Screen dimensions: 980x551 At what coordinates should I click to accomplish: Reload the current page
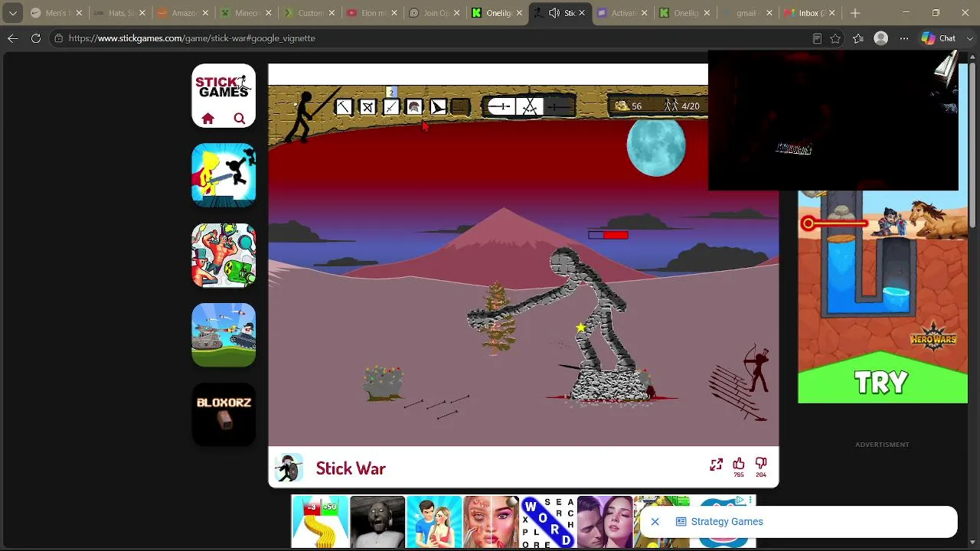click(x=36, y=38)
